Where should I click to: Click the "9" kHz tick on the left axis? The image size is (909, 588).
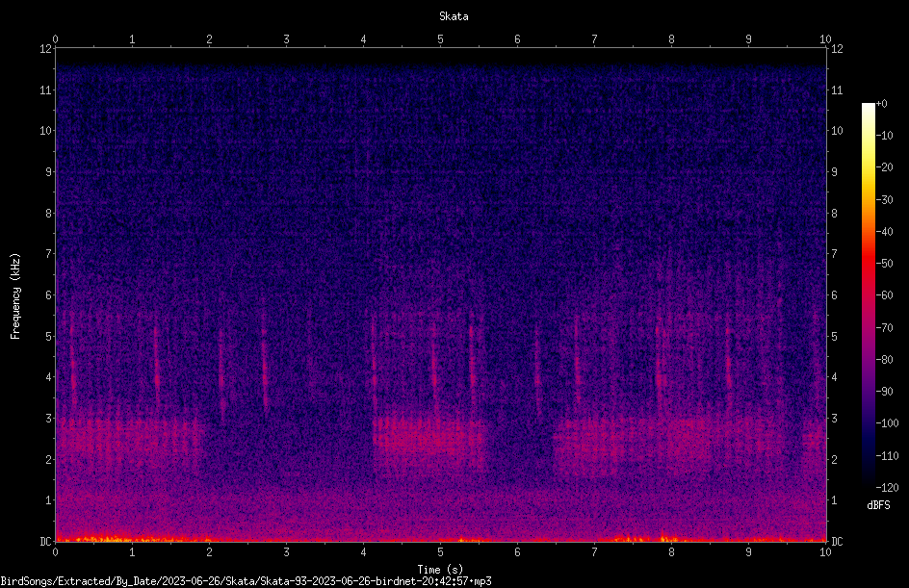[x=48, y=172]
